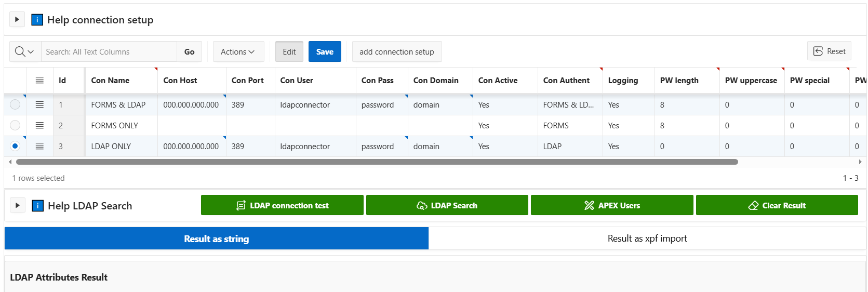The image size is (868, 292).
Task: Sort by the Id column header
Action: click(68, 80)
